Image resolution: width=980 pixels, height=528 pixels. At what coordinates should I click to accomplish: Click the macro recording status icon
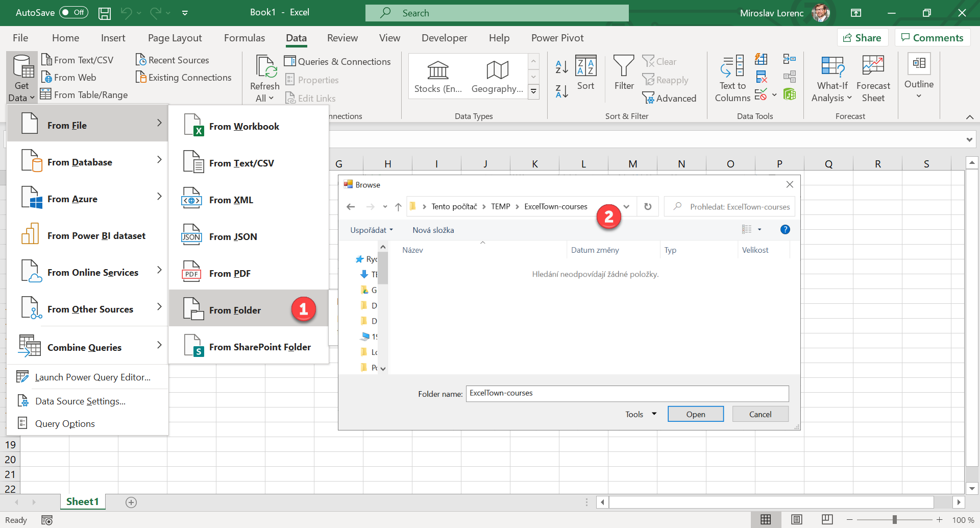pyautogui.click(x=47, y=520)
